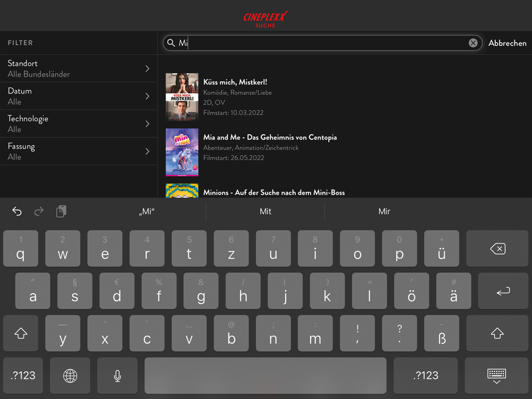Screen dimensions: 532x399
Task: Tap the question mark period key
Action: click(400, 333)
